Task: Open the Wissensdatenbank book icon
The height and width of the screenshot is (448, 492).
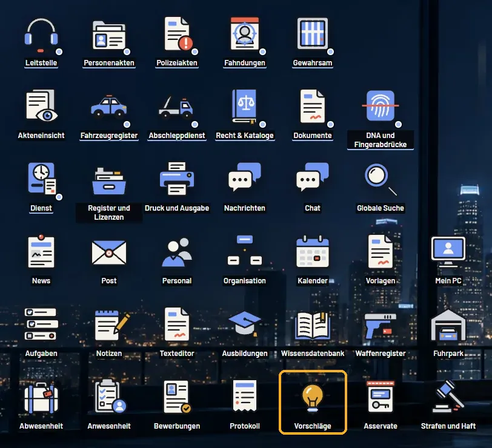Action: click(313, 326)
